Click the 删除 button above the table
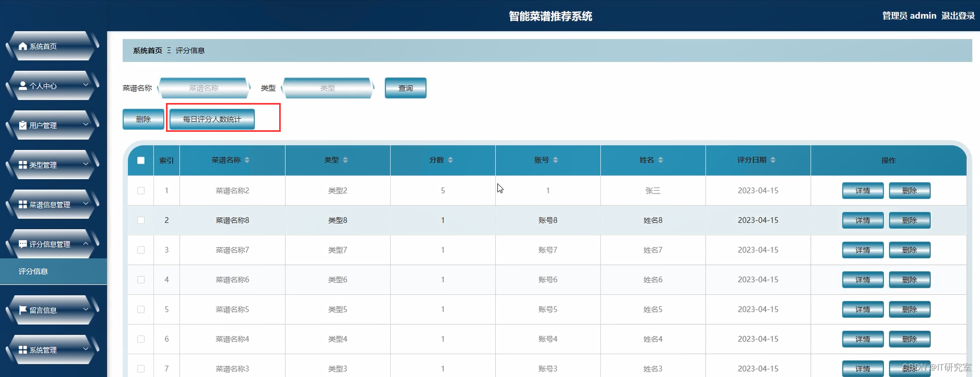Image resolution: width=980 pixels, height=377 pixels. (x=143, y=119)
